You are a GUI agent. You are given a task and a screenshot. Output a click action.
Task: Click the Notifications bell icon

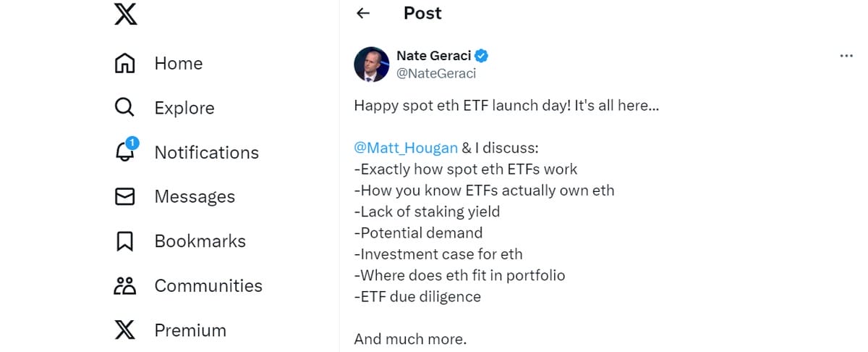click(x=125, y=151)
